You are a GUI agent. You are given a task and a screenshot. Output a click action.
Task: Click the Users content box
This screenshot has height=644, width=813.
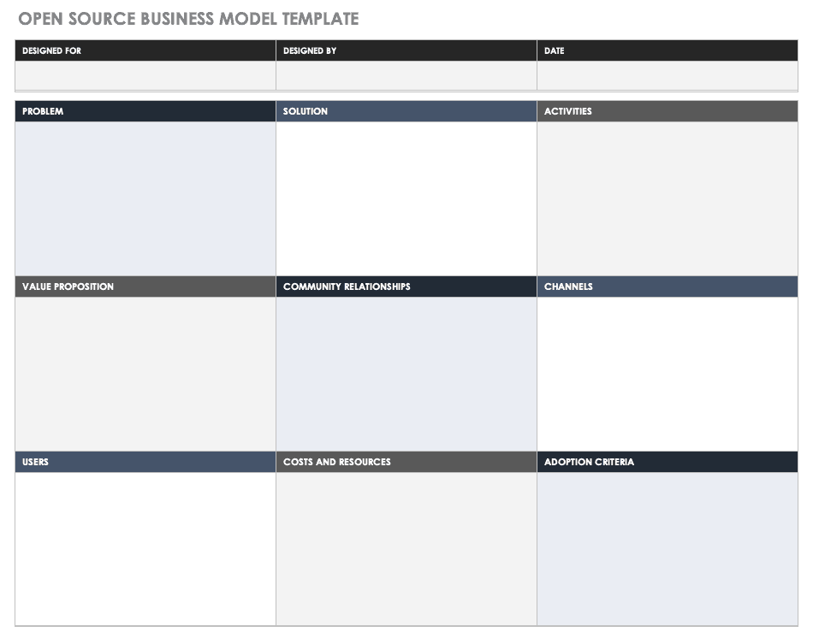tap(145, 549)
